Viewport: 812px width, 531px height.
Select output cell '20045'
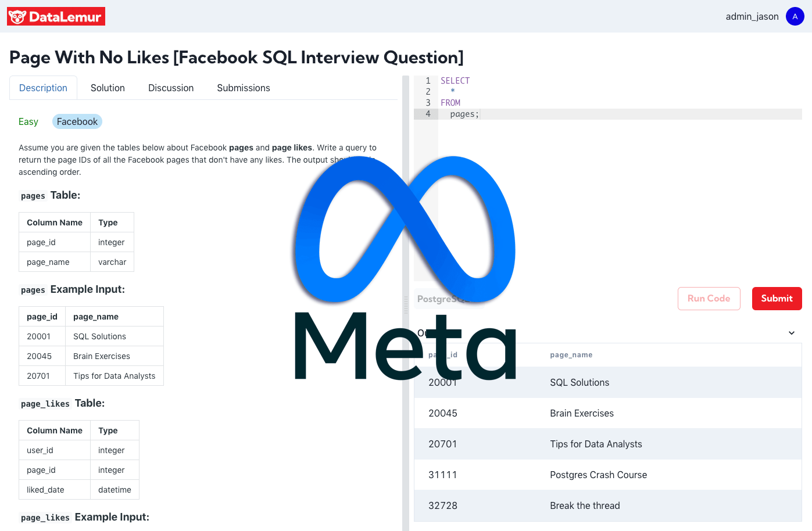(443, 413)
